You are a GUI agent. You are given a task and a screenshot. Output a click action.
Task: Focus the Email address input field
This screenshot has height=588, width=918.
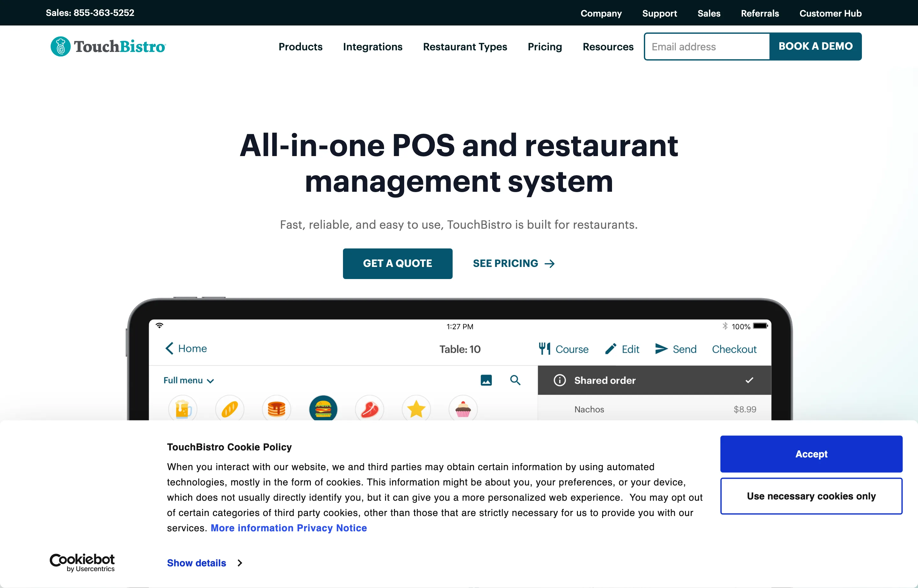click(707, 46)
